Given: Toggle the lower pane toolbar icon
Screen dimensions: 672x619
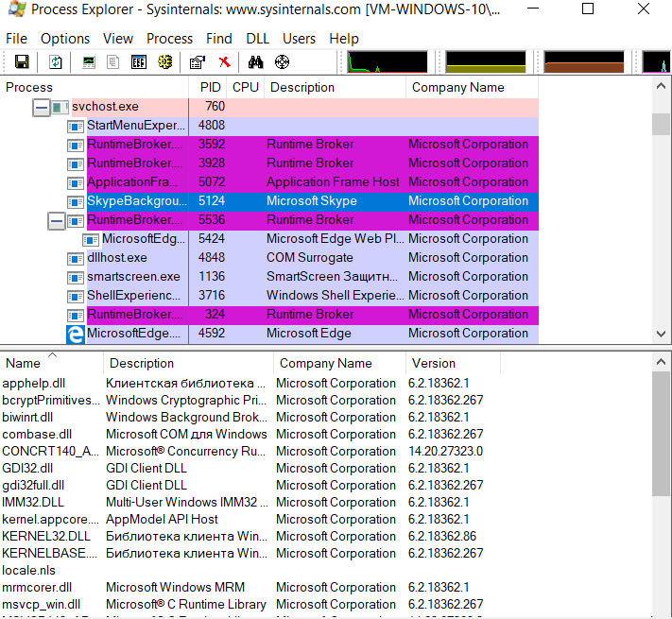Looking at the screenshot, I should pyautogui.click(x=139, y=62).
